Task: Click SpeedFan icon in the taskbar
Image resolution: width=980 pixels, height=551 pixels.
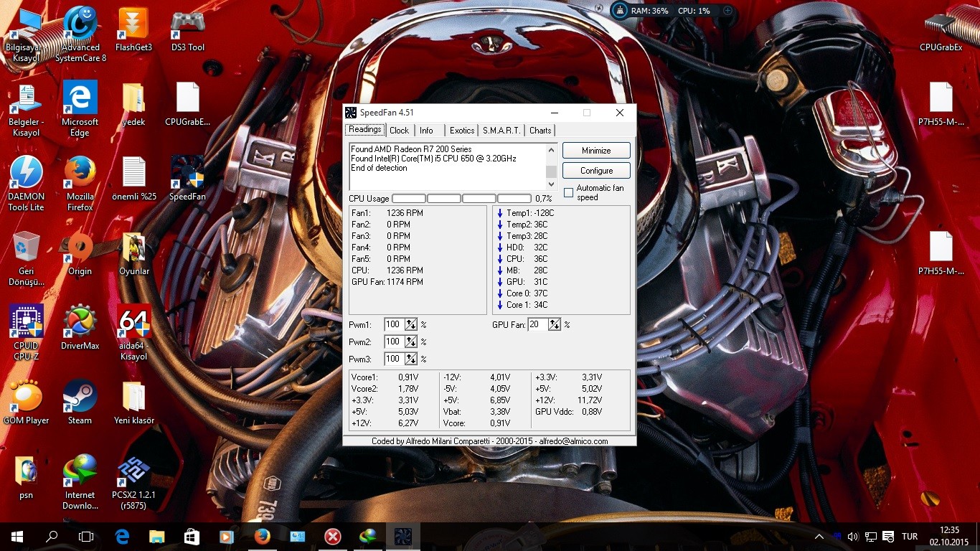Action: pyautogui.click(x=403, y=536)
